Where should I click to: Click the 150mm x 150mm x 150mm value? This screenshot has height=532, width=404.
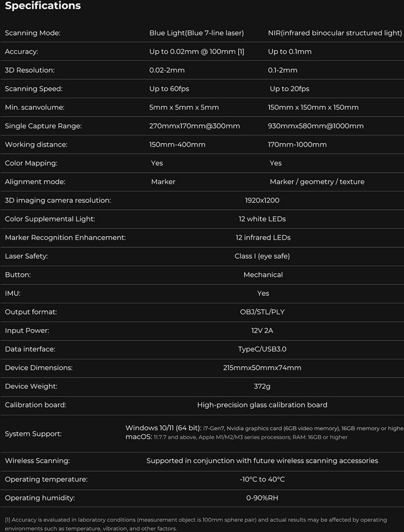(x=313, y=108)
